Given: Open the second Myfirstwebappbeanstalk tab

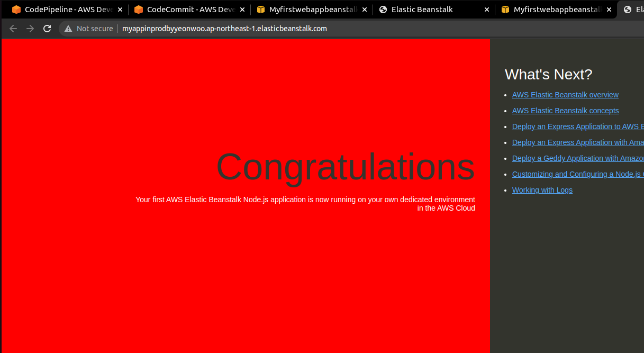Looking at the screenshot, I should pyautogui.click(x=556, y=10).
